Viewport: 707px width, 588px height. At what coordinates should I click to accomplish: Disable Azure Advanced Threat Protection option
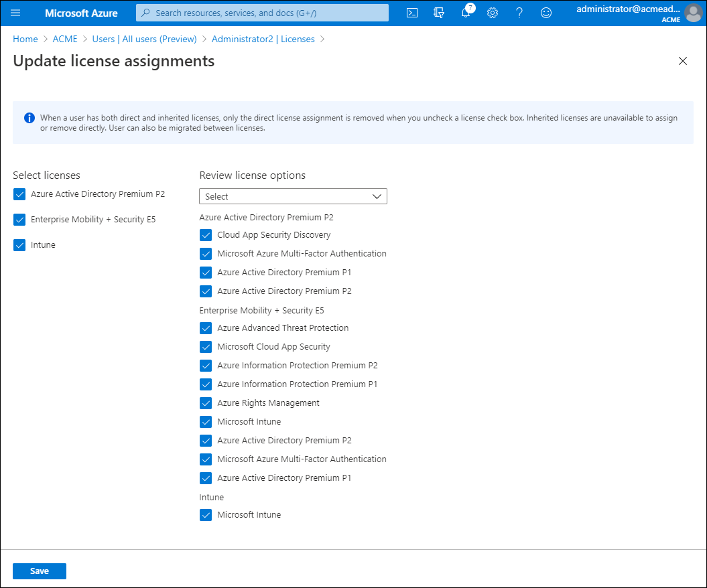(x=206, y=328)
